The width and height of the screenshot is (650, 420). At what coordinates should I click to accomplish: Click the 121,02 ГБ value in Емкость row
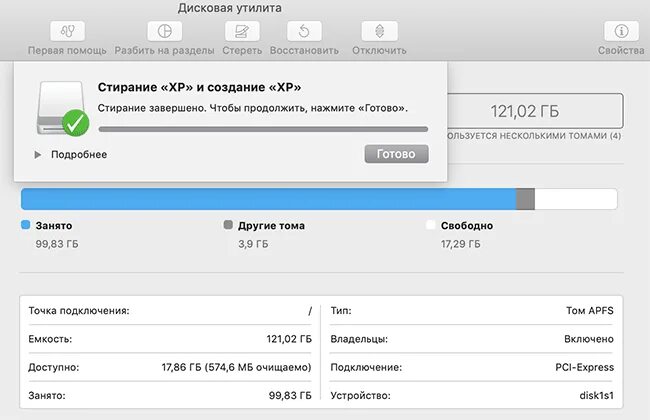click(x=289, y=339)
